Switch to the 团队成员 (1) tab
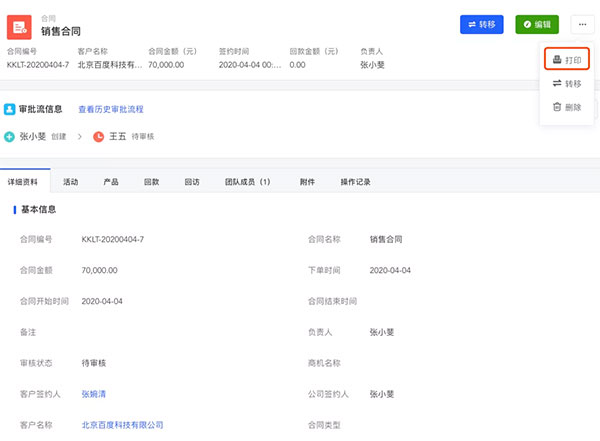Viewport: 600px width, 441px height. (247, 182)
